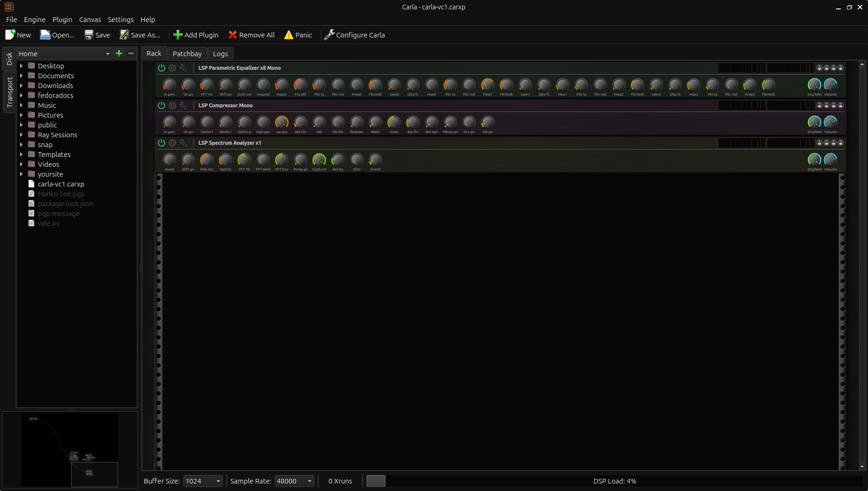
Task: Click the patchbay minimap thumbnail
Action: (70, 450)
